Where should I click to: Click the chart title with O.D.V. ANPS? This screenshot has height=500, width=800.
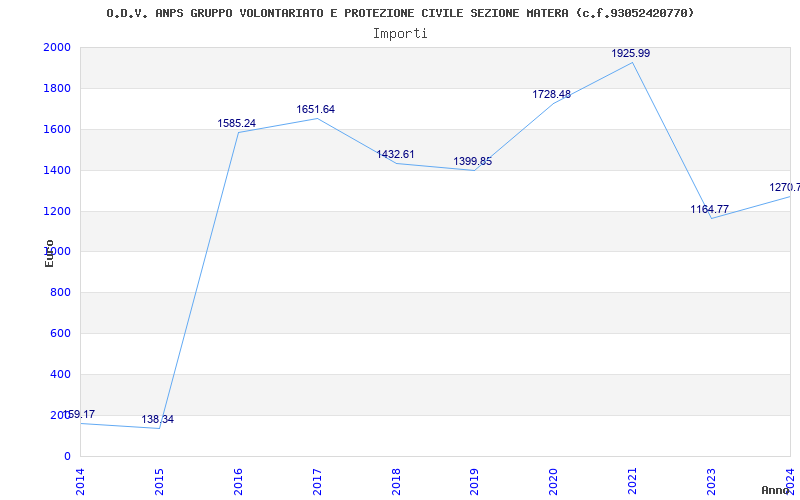[400, 13]
